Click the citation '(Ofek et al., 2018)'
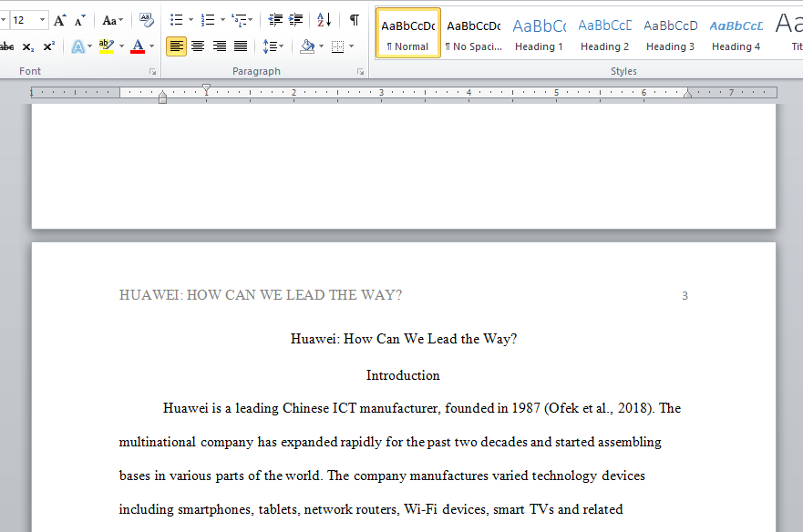803x532 pixels. [599, 408]
